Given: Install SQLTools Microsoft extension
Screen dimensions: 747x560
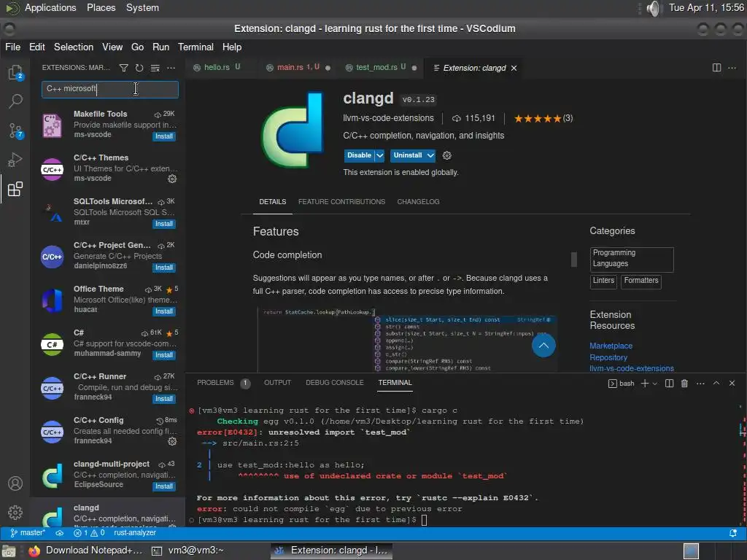Looking at the screenshot, I should point(164,224).
